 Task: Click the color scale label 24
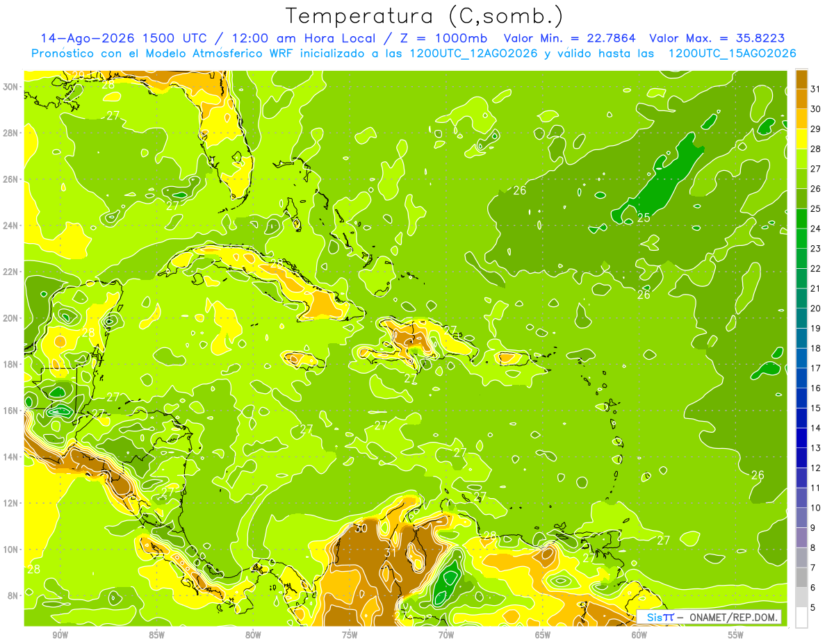(x=816, y=228)
